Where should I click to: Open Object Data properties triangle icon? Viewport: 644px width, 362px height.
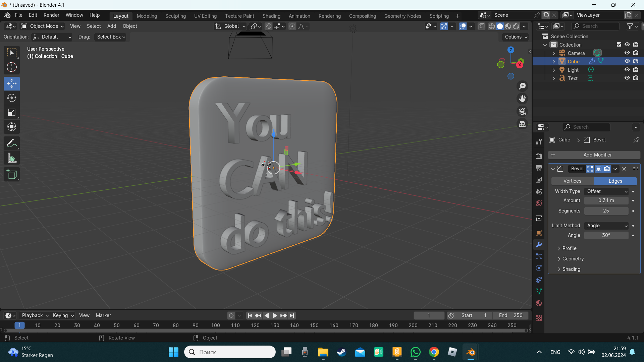(x=539, y=292)
